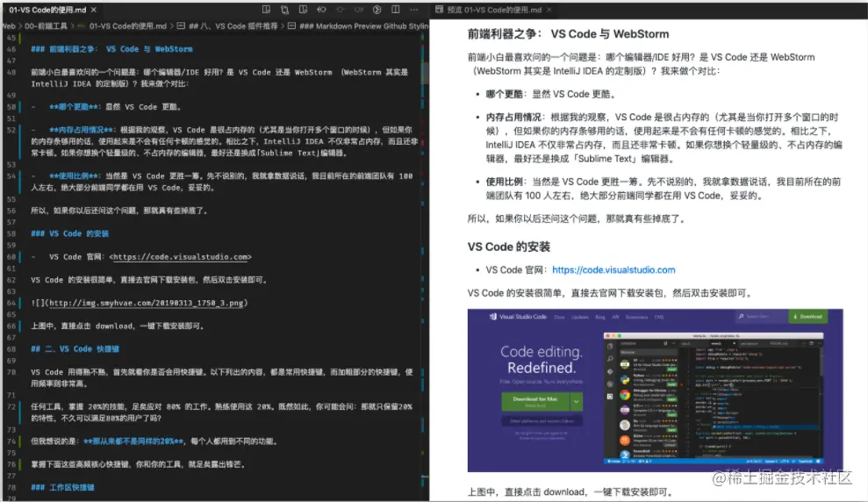Click line number 68 in the gutter
The width and height of the screenshot is (868, 502).
click(x=11, y=349)
